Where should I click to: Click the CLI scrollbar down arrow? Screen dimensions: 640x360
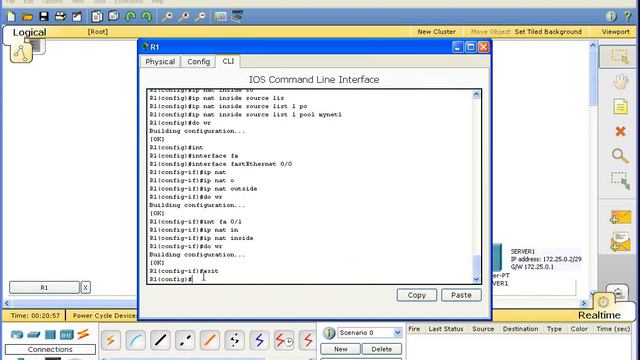click(476, 280)
